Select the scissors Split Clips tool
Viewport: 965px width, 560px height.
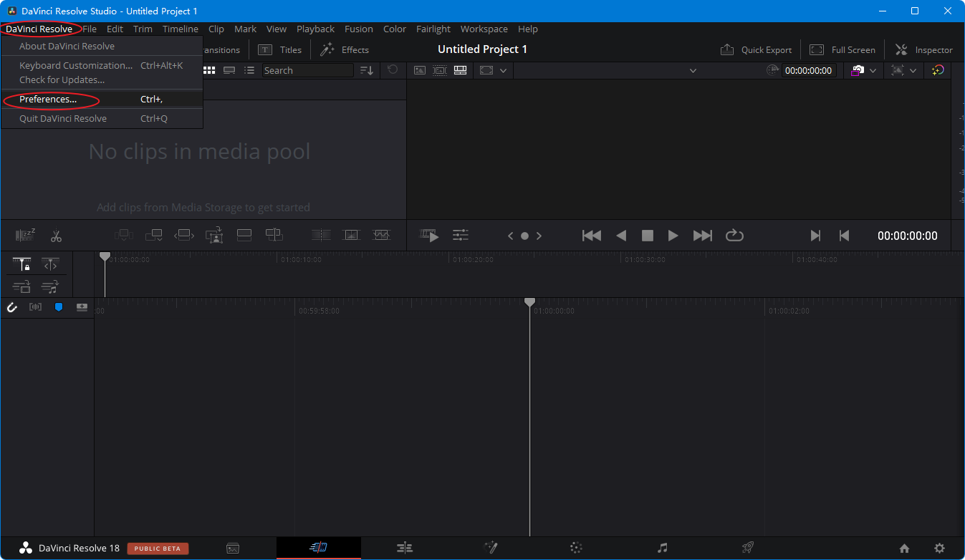pos(57,235)
